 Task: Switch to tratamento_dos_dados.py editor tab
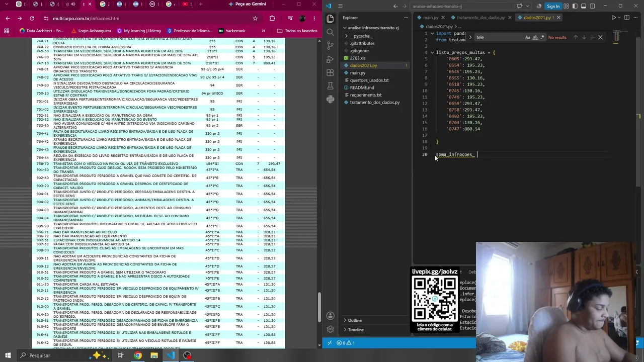pos(481,18)
